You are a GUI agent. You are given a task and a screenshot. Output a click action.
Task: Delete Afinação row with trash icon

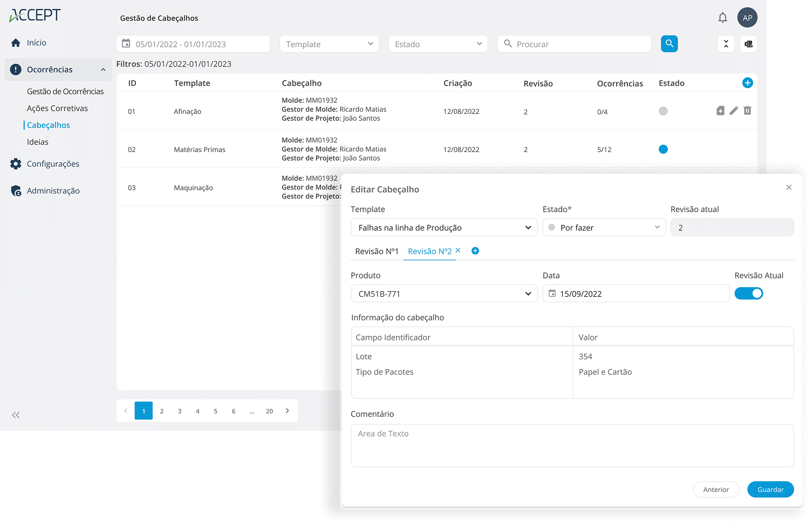coord(747,111)
